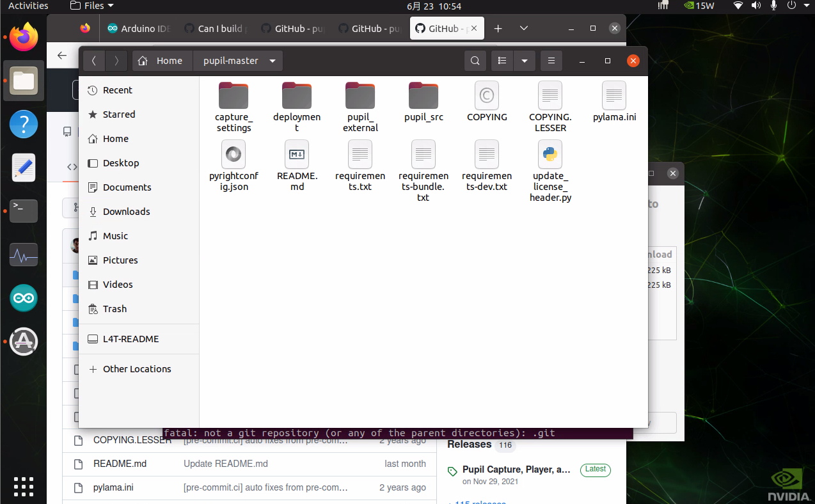The width and height of the screenshot is (815, 504).
Task: Open Desktop in the sidebar
Action: coord(139,163)
